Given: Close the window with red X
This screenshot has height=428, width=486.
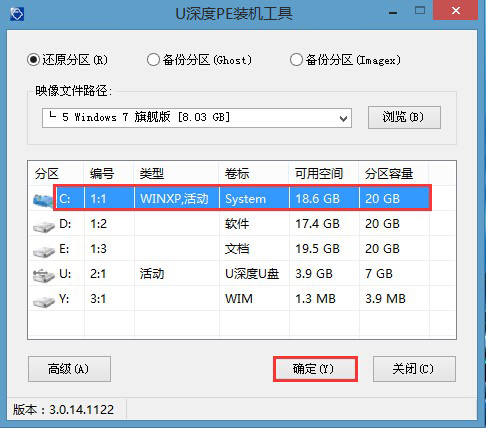Looking at the screenshot, I should click(455, 11).
